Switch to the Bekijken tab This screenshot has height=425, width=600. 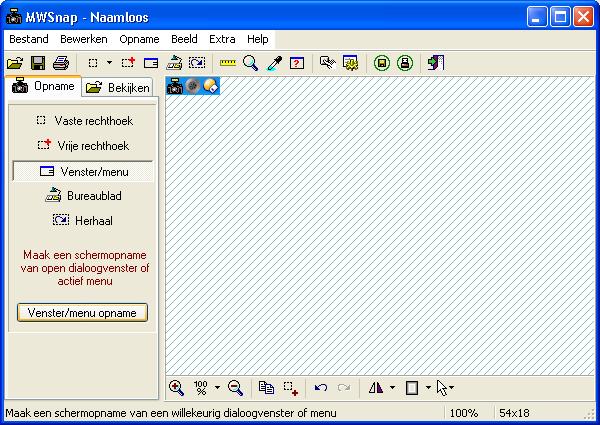click(118, 88)
